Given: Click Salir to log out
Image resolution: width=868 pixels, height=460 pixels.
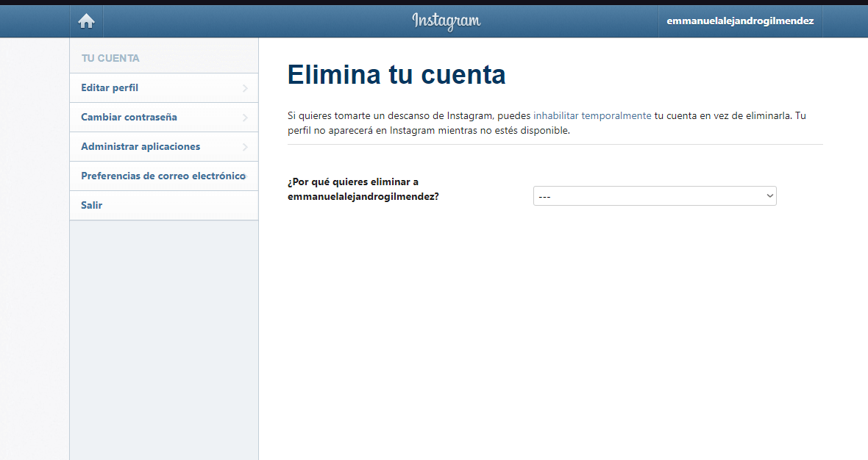Looking at the screenshot, I should (91, 205).
